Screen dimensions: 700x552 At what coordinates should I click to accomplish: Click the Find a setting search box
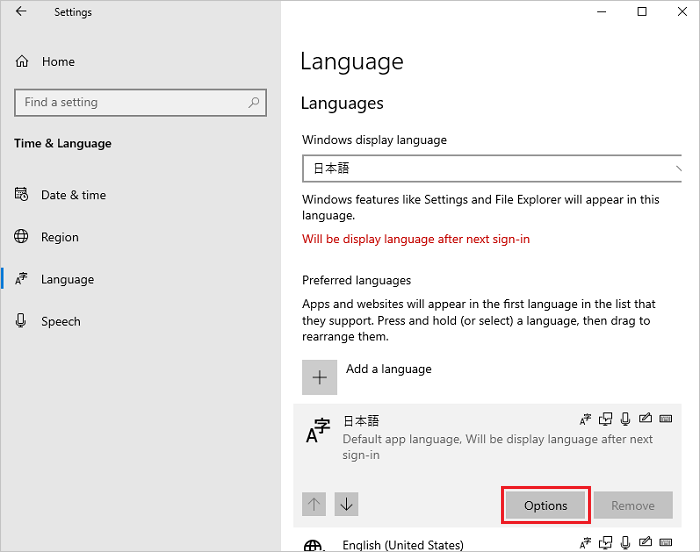130,102
